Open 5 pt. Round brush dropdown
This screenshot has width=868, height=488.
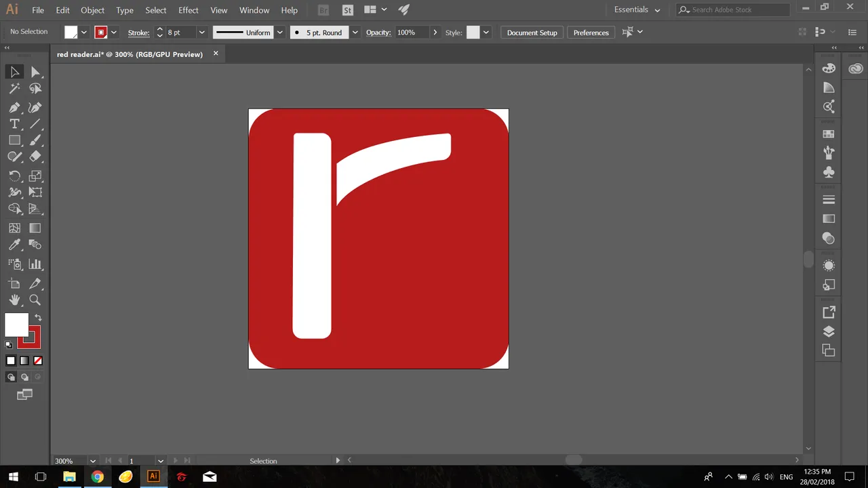coord(355,33)
